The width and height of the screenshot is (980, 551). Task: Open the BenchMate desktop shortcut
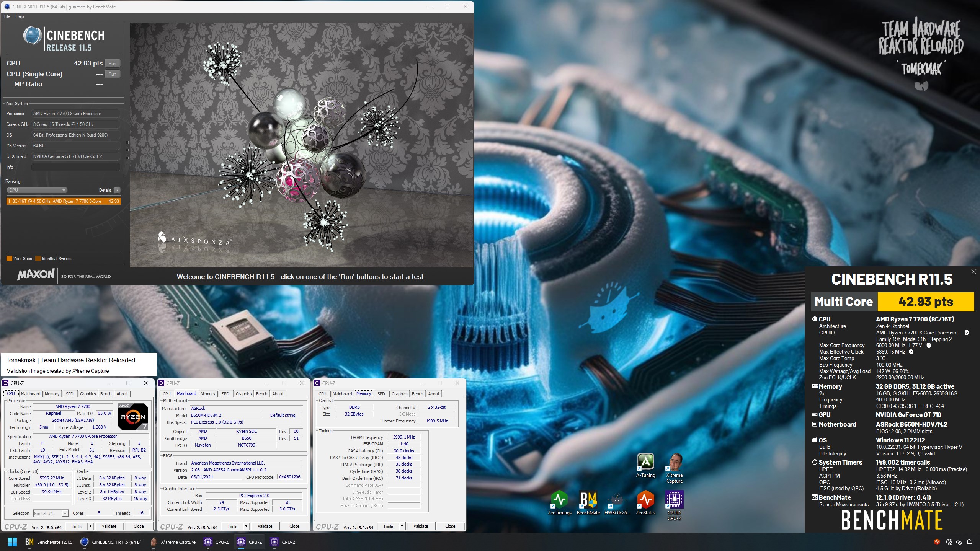pos(588,503)
